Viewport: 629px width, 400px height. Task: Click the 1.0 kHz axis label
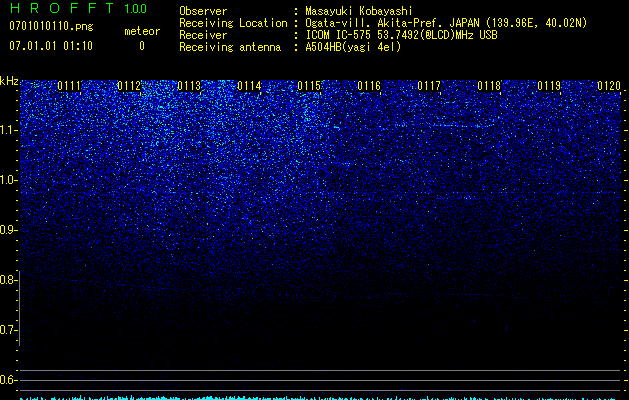(8, 180)
